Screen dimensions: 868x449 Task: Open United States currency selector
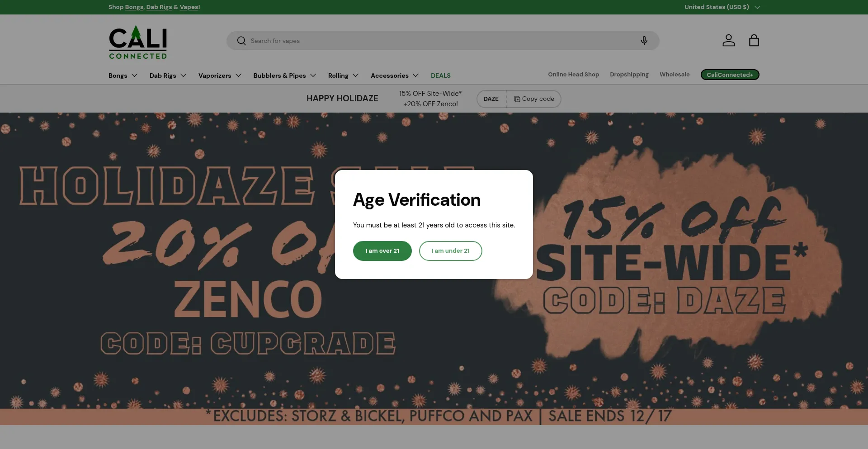click(x=722, y=7)
